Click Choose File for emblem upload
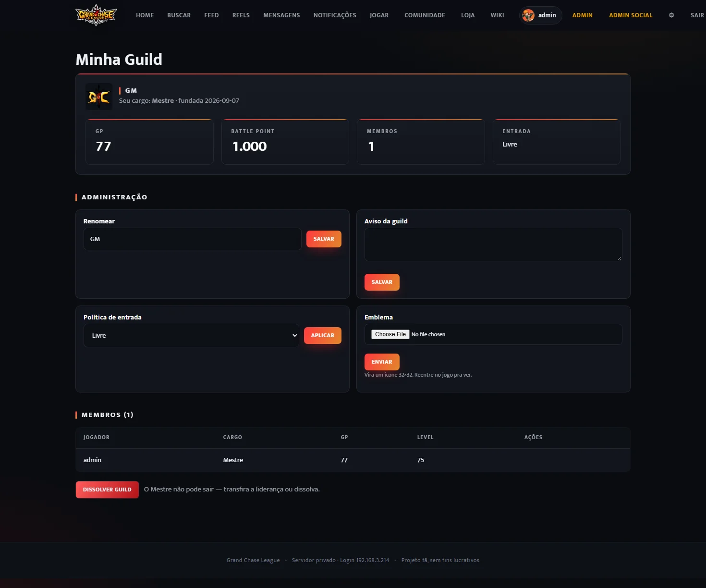This screenshot has width=706, height=588. pyautogui.click(x=390, y=334)
